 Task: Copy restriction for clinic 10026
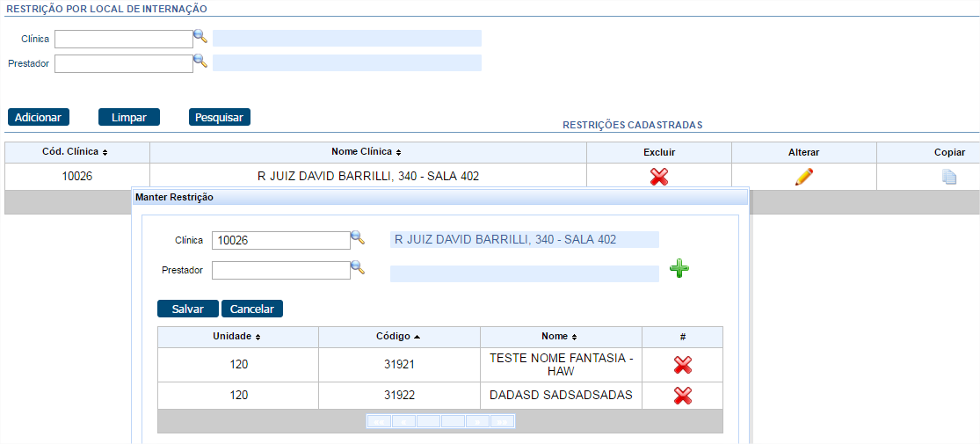click(948, 177)
